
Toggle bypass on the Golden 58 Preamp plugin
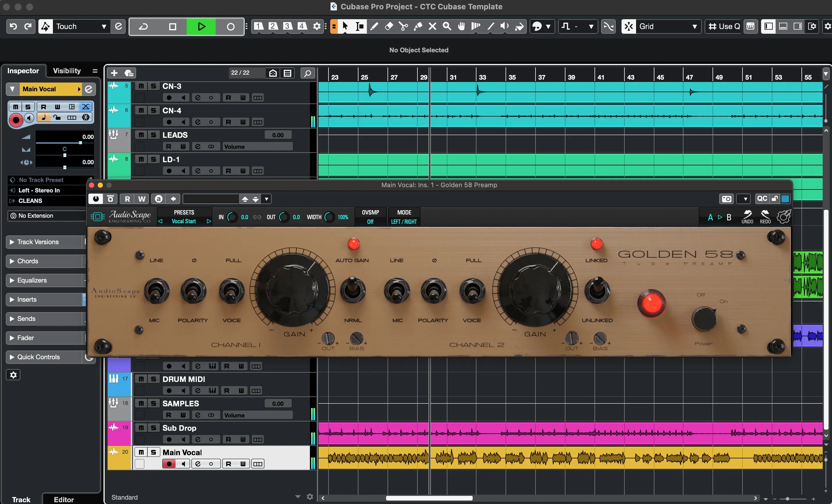click(x=96, y=199)
